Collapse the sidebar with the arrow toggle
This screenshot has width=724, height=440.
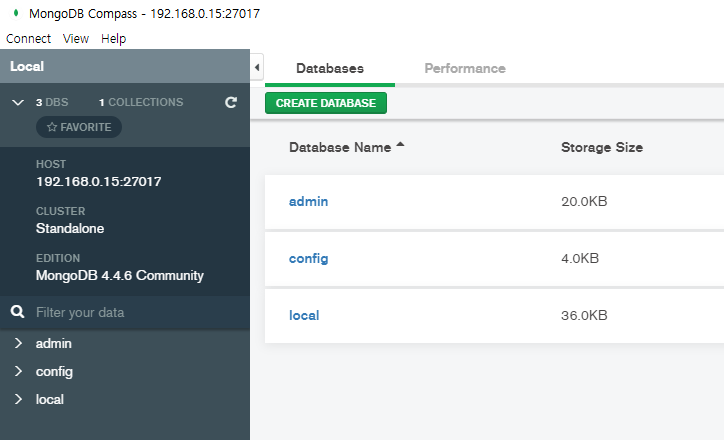point(257,68)
